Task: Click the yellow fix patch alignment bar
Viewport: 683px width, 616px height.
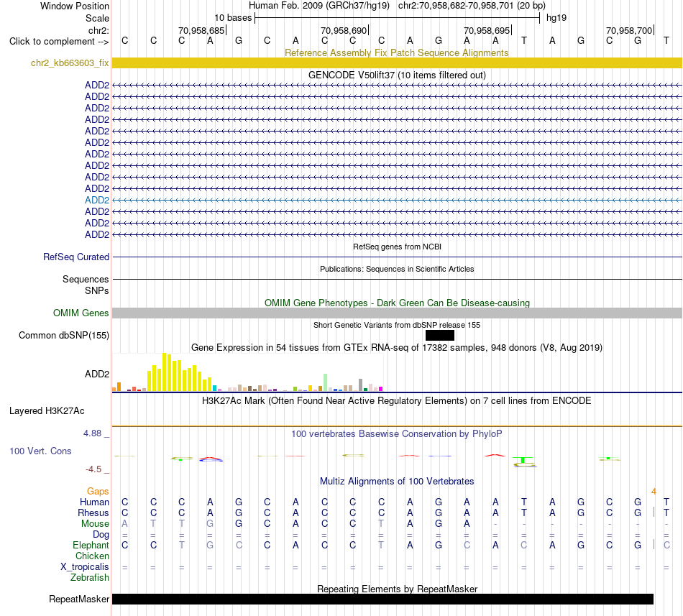Action: click(x=397, y=63)
